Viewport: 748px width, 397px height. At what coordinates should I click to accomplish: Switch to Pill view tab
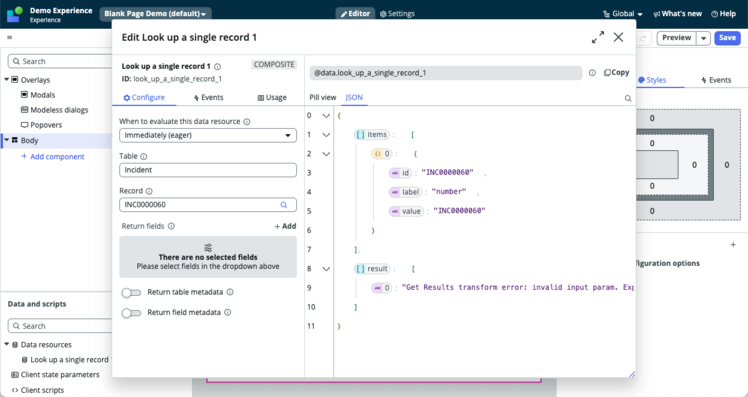point(322,97)
